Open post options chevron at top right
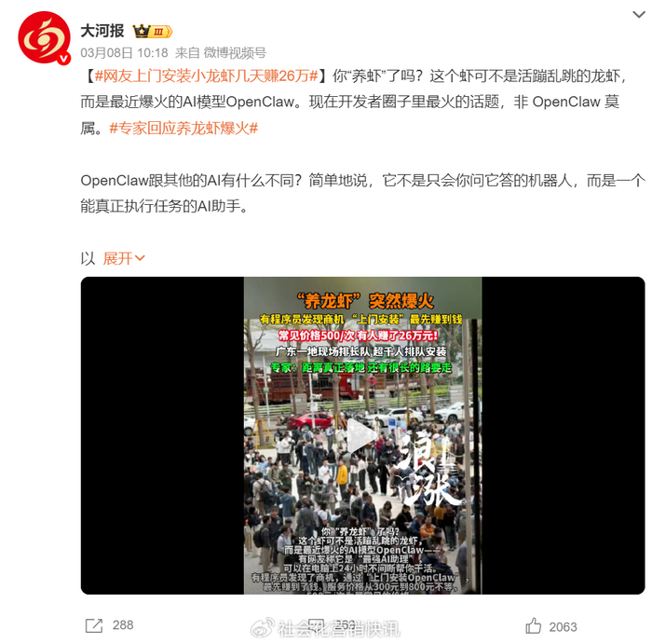Screen dimensions: 652x644 638,15
